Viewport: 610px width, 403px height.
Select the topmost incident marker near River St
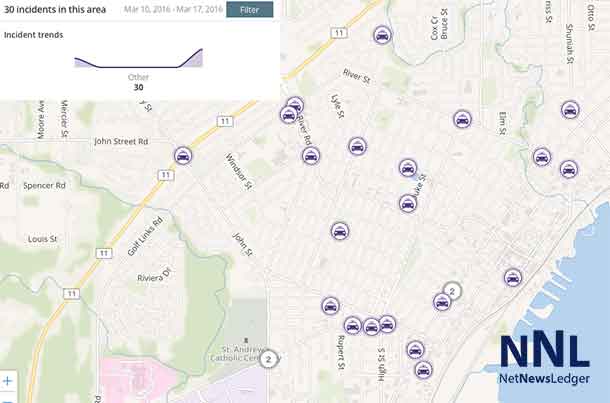point(382,35)
